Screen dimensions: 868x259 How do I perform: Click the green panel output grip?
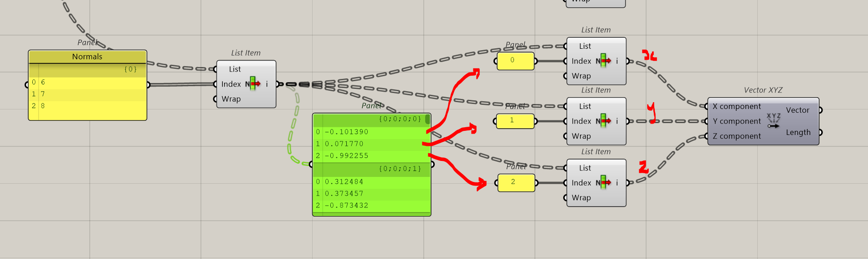[432, 164]
